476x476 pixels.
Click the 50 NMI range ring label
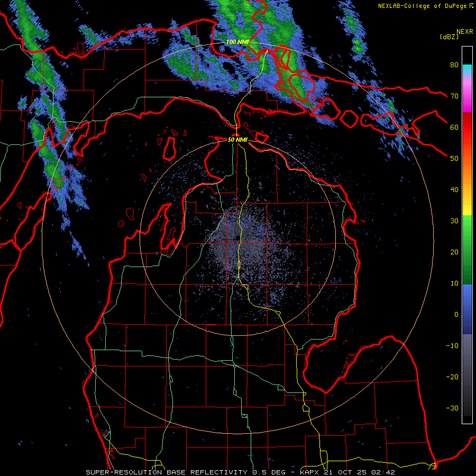tap(237, 140)
